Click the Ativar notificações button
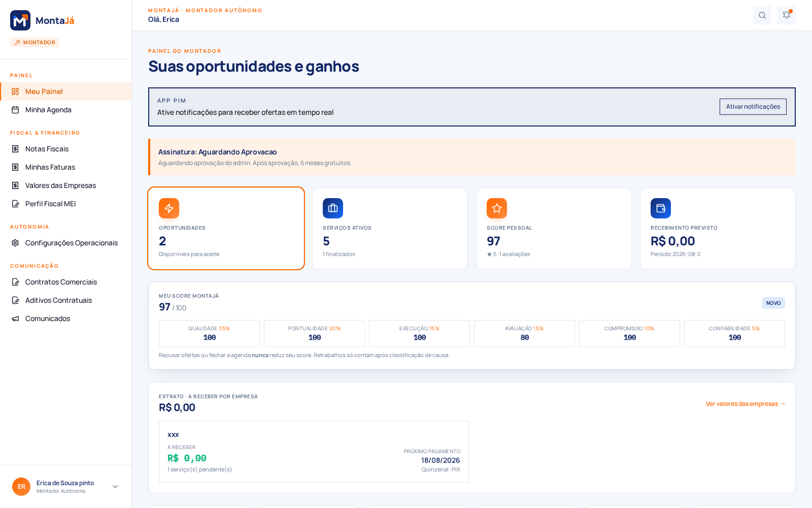 click(x=753, y=107)
